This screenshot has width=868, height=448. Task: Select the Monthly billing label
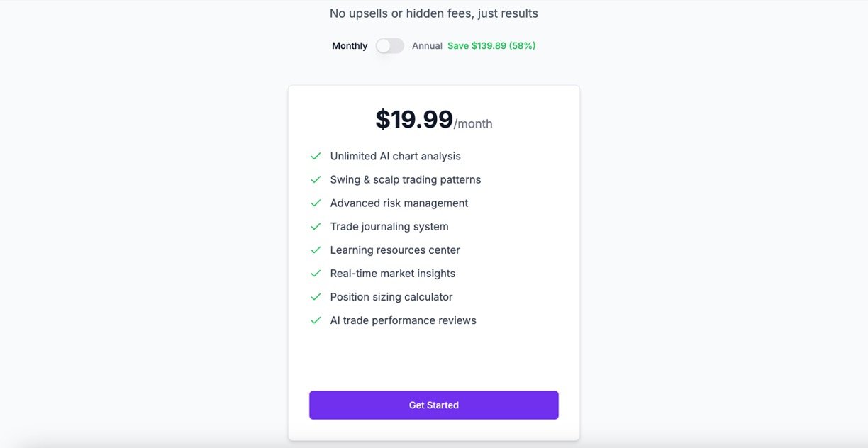pos(350,46)
